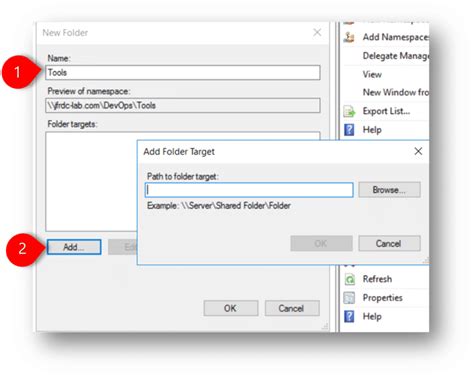
Task: Click the partly hidden Edit button
Action: click(x=123, y=247)
